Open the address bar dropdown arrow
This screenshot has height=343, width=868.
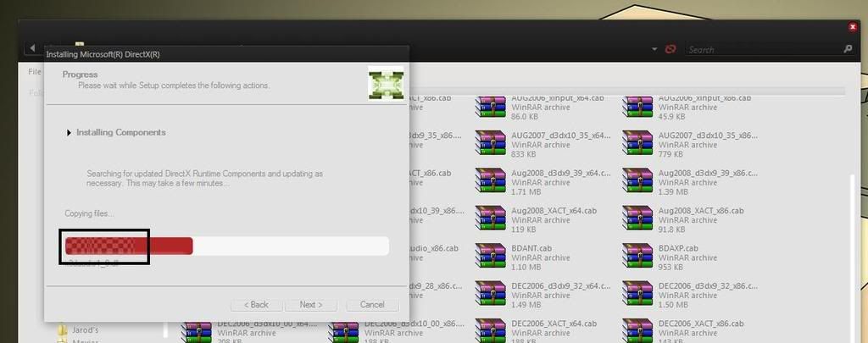pyautogui.click(x=654, y=49)
